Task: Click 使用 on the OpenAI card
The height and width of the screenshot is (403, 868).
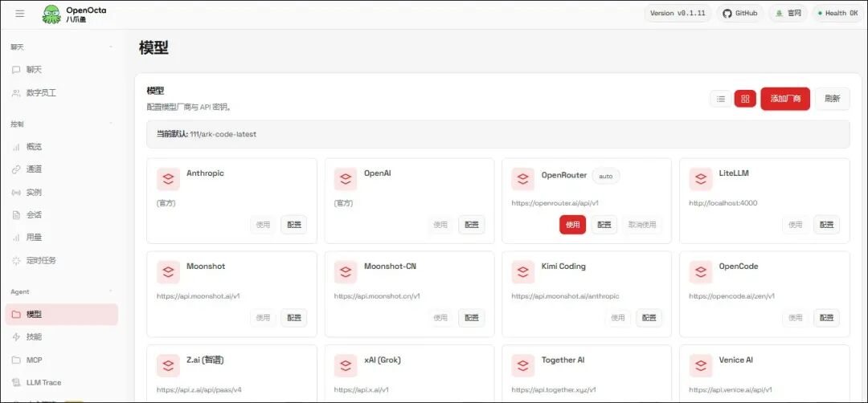Action: pyautogui.click(x=440, y=225)
